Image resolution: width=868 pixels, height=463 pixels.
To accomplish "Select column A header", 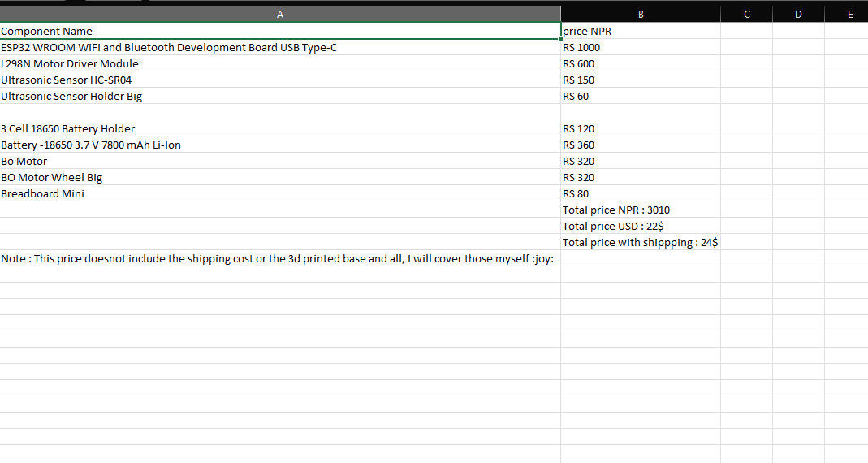I will coord(280,14).
